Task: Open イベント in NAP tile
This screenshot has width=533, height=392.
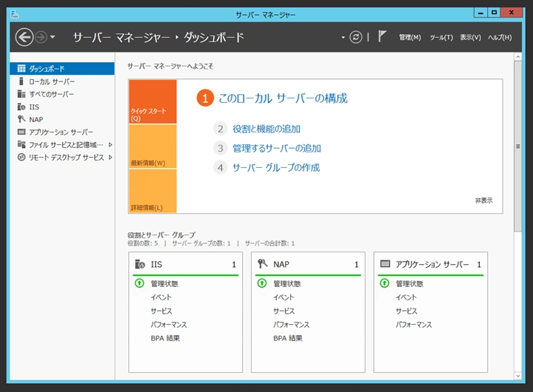Action: pyautogui.click(x=284, y=297)
